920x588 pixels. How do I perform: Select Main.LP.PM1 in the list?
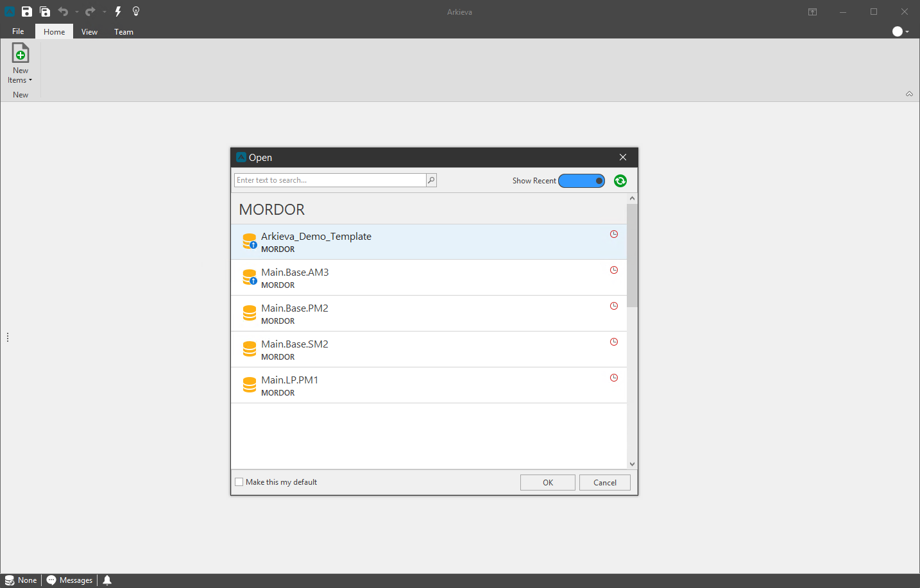(429, 385)
